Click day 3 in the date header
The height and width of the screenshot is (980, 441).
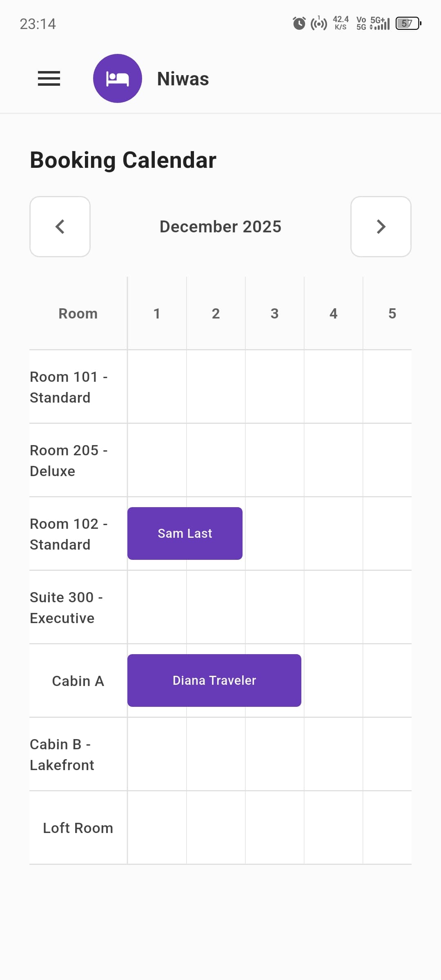[274, 313]
